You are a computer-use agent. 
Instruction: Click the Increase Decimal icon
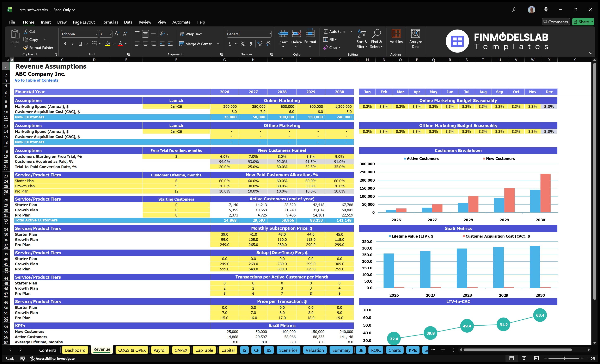coord(259,44)
